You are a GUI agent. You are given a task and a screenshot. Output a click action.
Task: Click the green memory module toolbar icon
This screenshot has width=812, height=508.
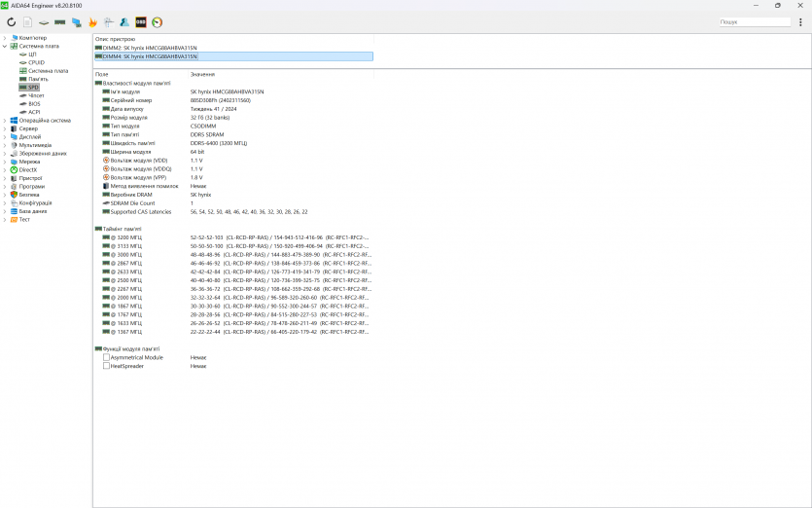60,21
